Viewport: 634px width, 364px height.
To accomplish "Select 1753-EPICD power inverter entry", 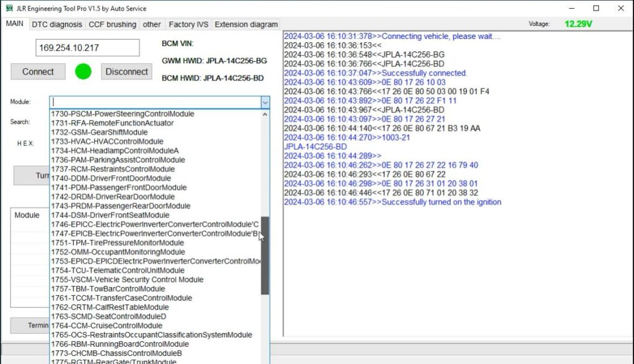I will pyautogui.click(x=155, y=261).
